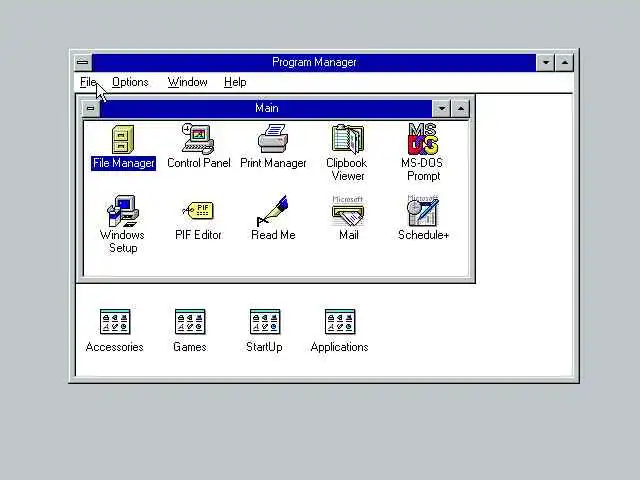Viewport: 640px width, 480px height.
Task: Maximize the Main group window
Action: pos(460,109)
